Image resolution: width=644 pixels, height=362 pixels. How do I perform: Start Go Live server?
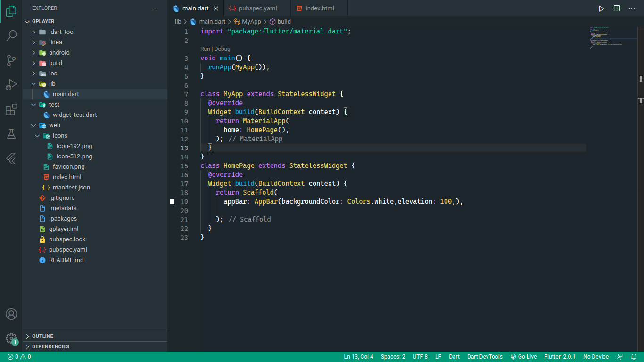coord(523,357)
